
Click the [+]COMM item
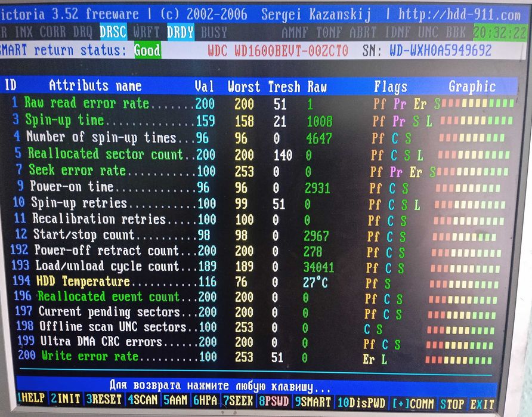pyautogui.click(x=413, y=403)
